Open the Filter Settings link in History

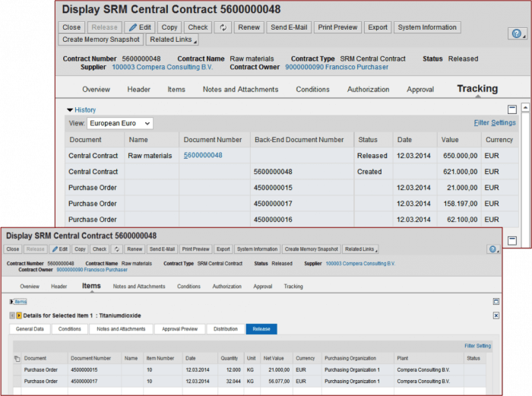point(495,123)
